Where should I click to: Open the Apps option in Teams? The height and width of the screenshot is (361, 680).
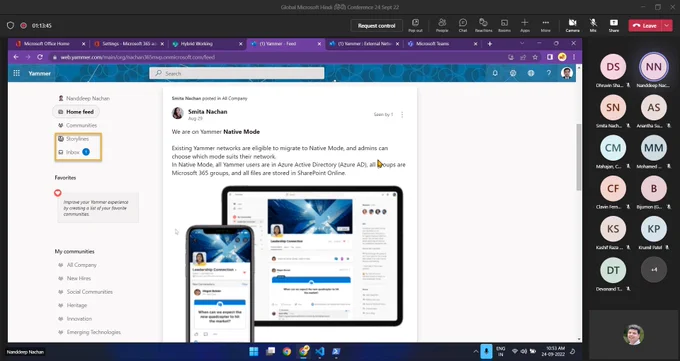tap(525, 25)
